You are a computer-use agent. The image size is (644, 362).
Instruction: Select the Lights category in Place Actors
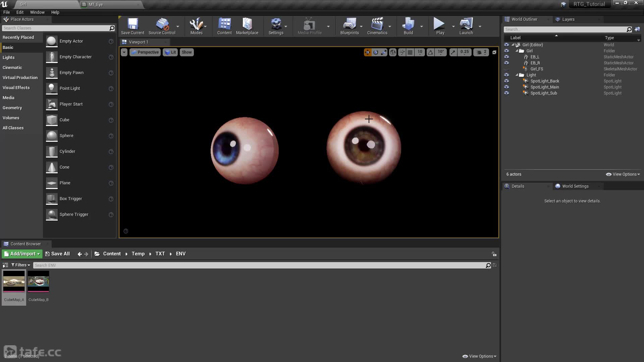coord(9,58)
